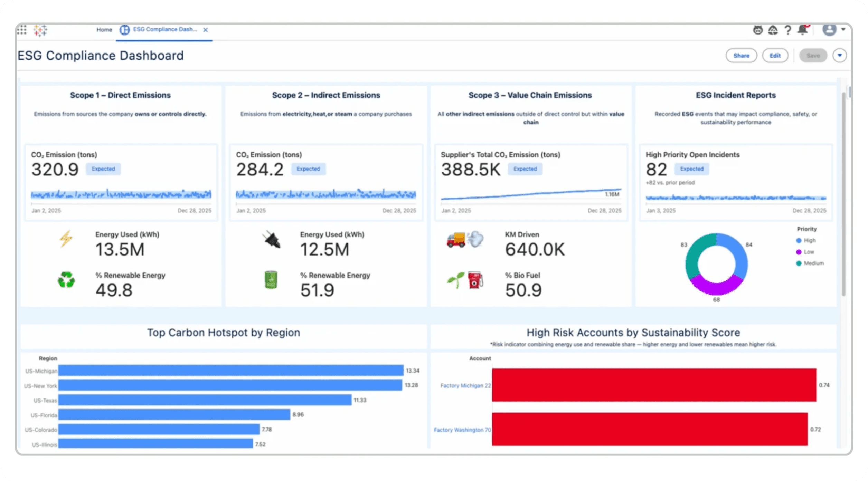
Task: Expand the user profile menu arrow
Action: click(843, 30)
